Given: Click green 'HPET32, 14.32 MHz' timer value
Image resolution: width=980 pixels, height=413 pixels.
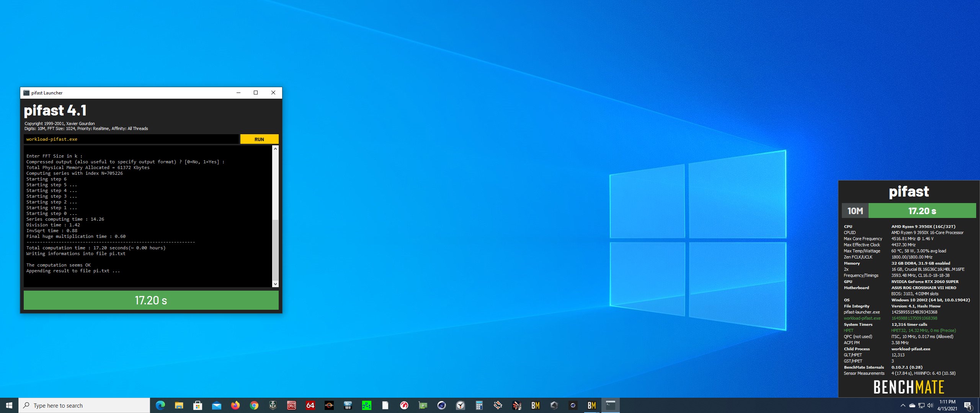Looking at the screenshot, I should point(923,330).
